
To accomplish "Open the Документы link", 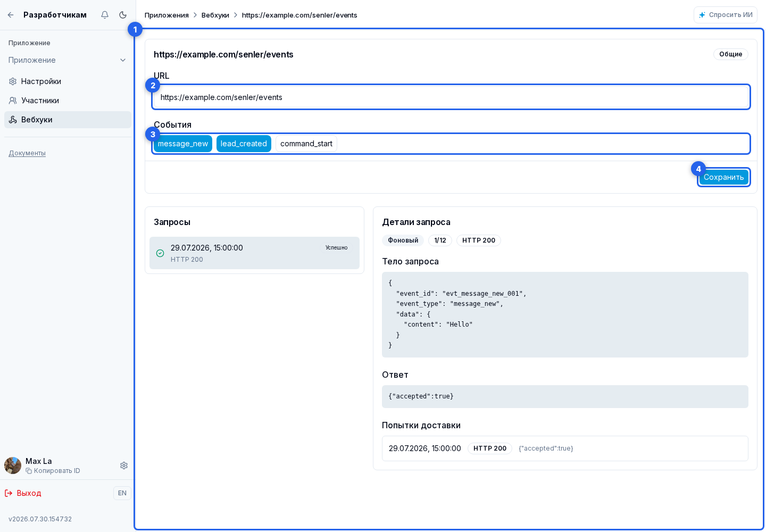I will [x=27, y=153].
